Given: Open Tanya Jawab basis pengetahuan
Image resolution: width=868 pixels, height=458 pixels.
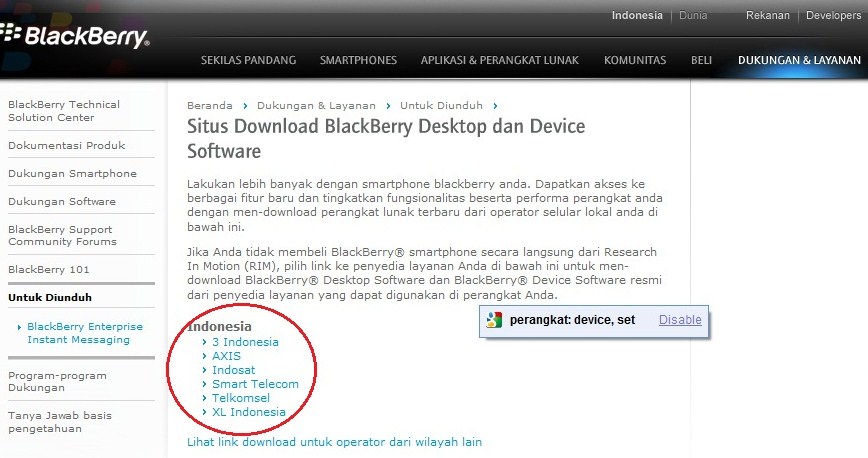Looking at the screenshot, I should pos(60,421).
